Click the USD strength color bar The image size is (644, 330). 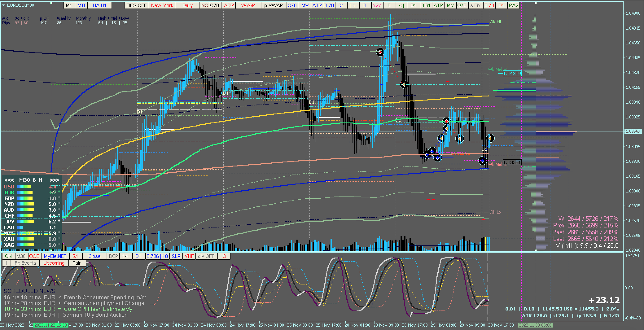24,186
